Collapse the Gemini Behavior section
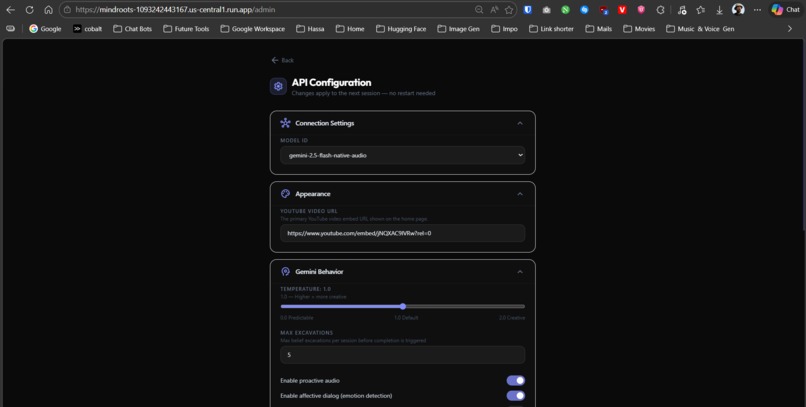Viewport: 806px width, 407px height. pyautogui.click(x=520, y=271)
